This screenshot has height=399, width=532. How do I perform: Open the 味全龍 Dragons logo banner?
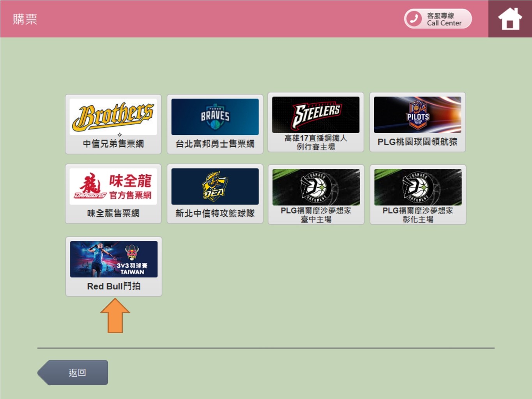click(113, 187)
